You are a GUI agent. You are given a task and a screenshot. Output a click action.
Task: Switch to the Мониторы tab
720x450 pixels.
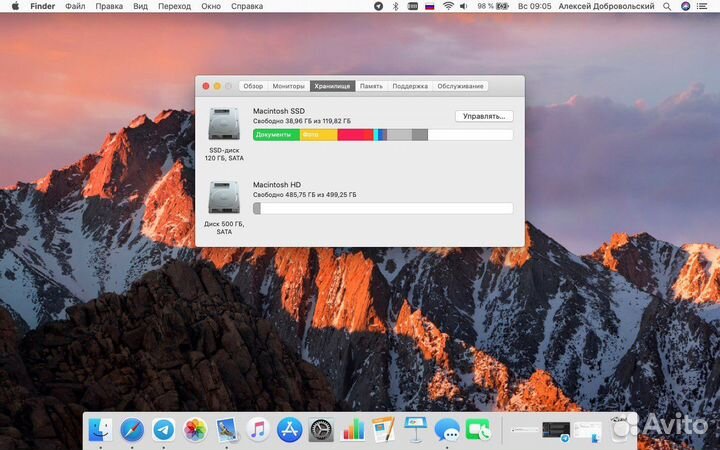288,86
